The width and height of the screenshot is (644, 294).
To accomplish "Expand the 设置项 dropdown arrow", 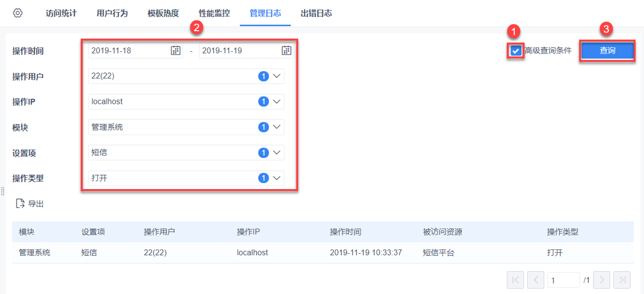I will 276,152.
